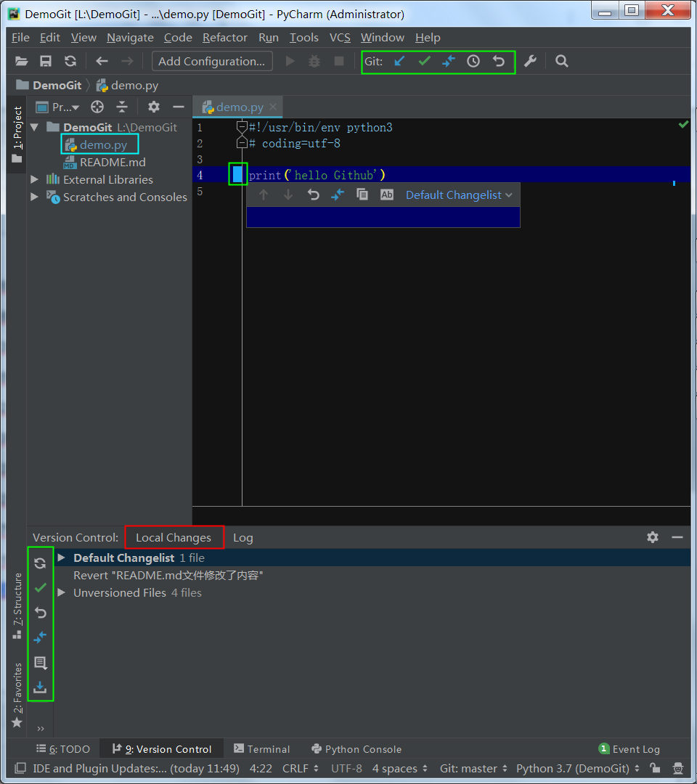The image size is (697, 784).
Task: Open the Python Console tool window
Action: point(356,749)
